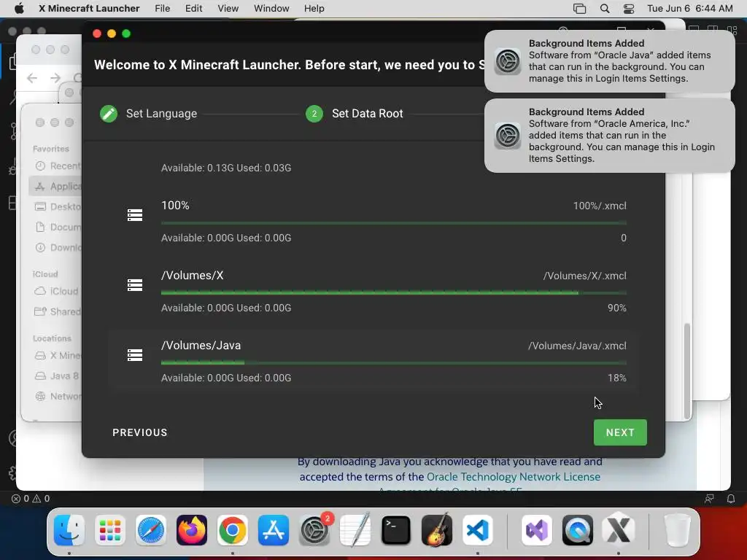Image resolution: width=747 pixels, height=560 pixels.
Task: Click the Set Data Root step
Action: pyautogui.click(x=355, y=113)
